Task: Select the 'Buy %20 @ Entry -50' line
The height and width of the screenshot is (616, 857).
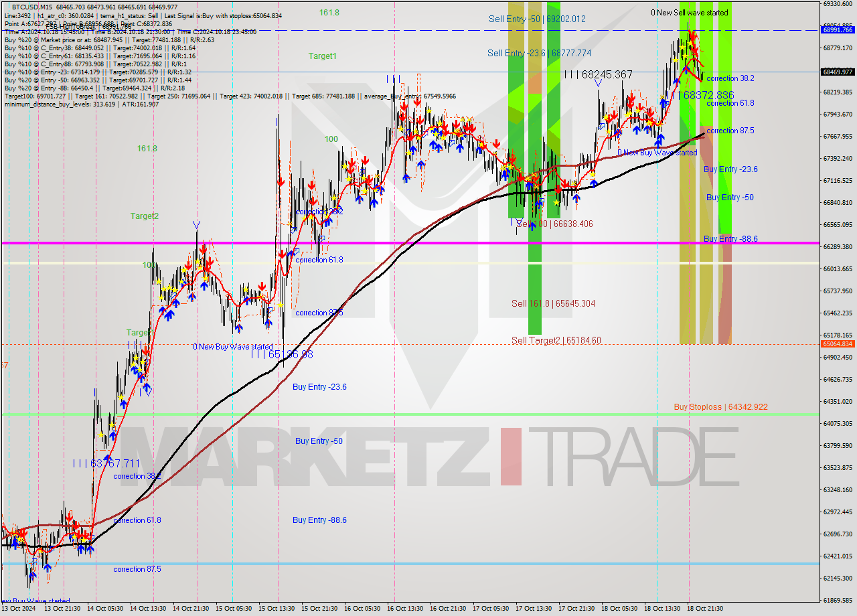Action: [x=98, y=80]
